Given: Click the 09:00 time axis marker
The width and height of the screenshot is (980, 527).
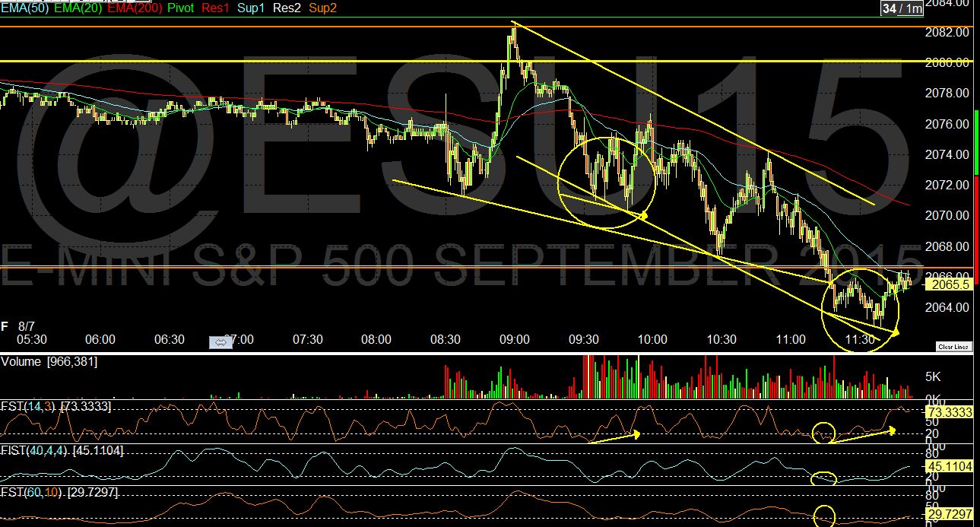Looking at the screenshot, I should pyautogui.click(x=515, y=339).
